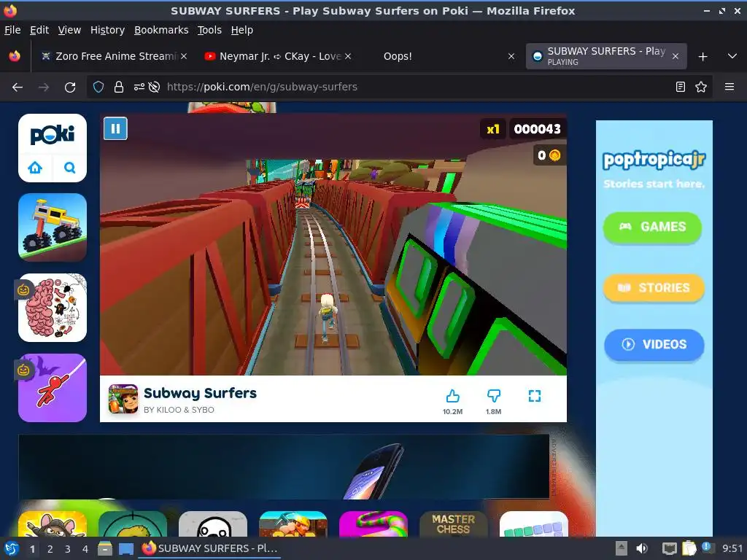Close the Subway Surfers tab
The height and width of the screenshot is (560, 747).
(x=676, y=56)
